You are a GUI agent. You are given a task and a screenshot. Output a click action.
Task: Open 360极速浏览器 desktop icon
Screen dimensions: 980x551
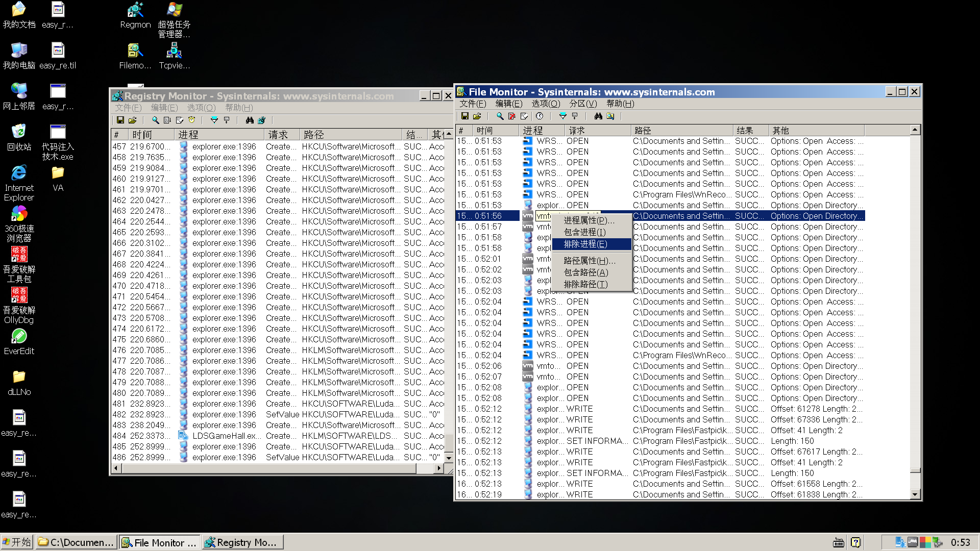19,224
